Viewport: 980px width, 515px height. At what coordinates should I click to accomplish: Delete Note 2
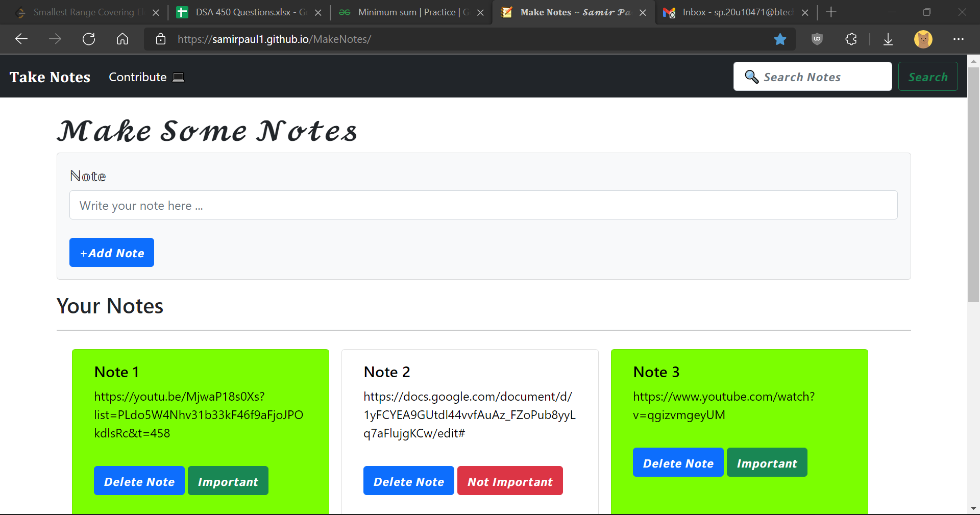pyautogui.click(x=409, y=481)
